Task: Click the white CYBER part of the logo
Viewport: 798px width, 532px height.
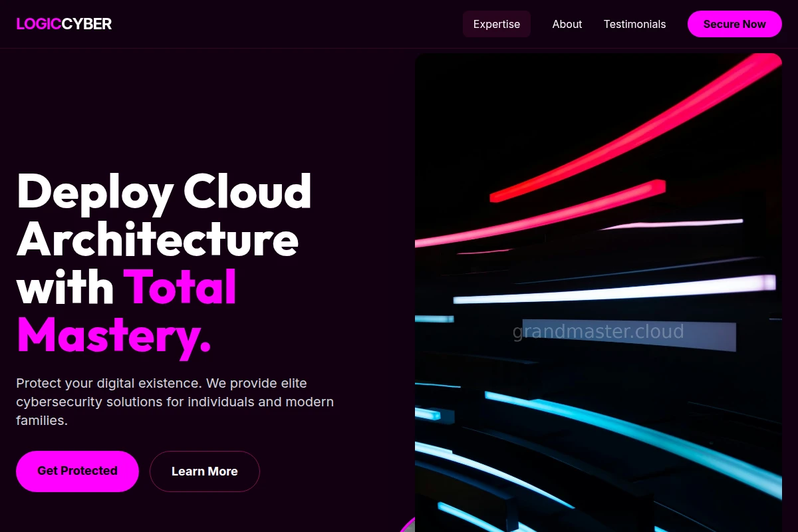Action: 87,24
